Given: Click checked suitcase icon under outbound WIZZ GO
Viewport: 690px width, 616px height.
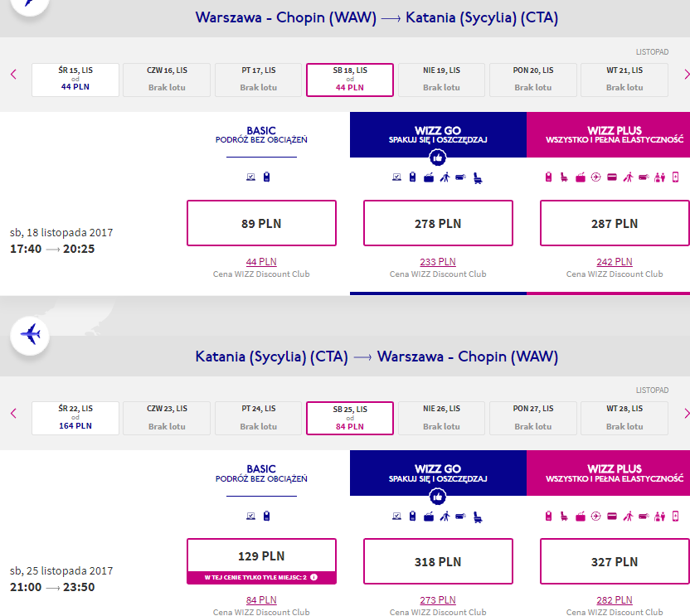Looking at the screenshot, I should tap(429, 177).
